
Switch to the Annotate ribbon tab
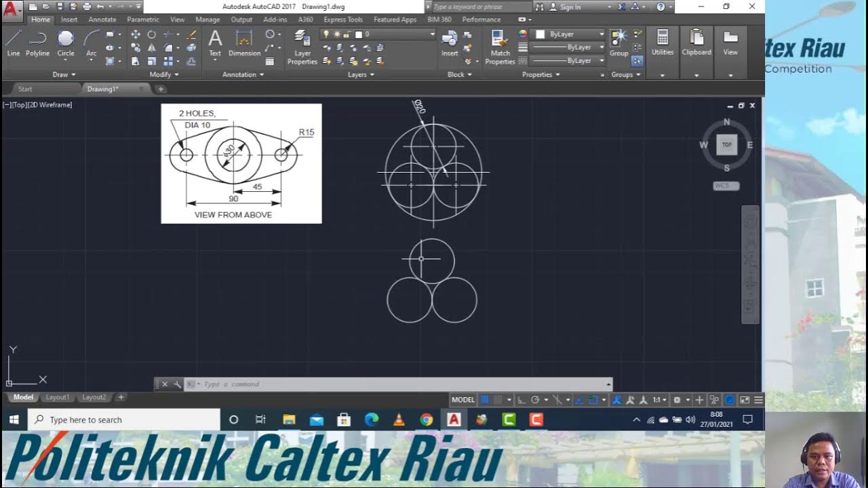102,20
